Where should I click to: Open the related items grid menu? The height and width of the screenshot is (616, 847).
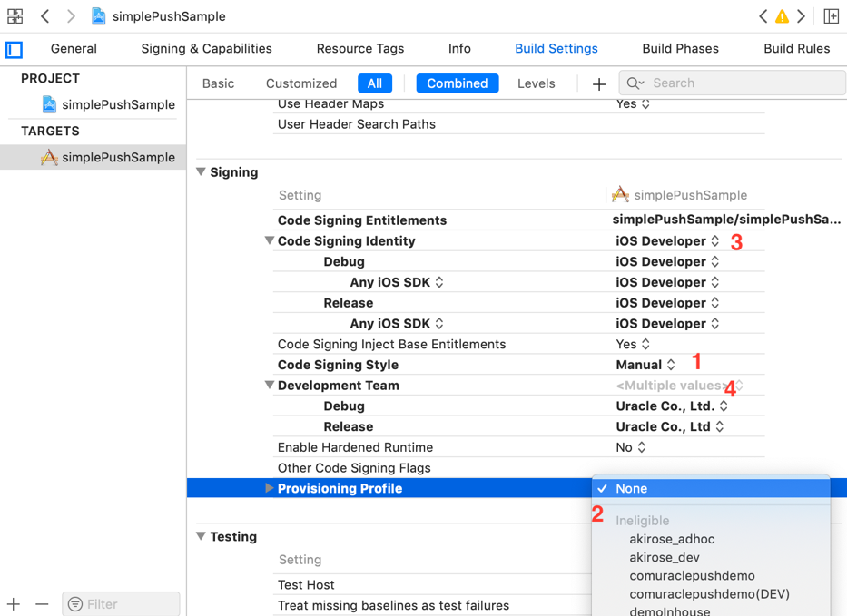(x=15, y=16)
